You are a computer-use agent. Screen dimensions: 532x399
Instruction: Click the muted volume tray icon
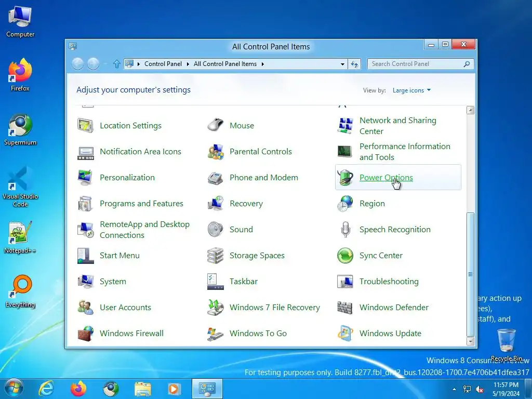(x=480, y=389)
